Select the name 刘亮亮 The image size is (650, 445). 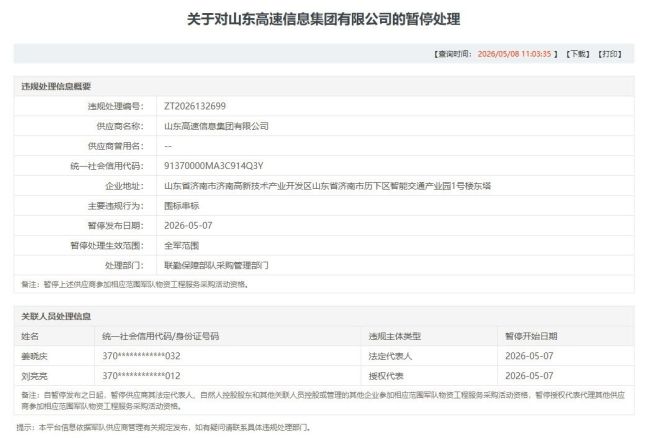(34, 376)
